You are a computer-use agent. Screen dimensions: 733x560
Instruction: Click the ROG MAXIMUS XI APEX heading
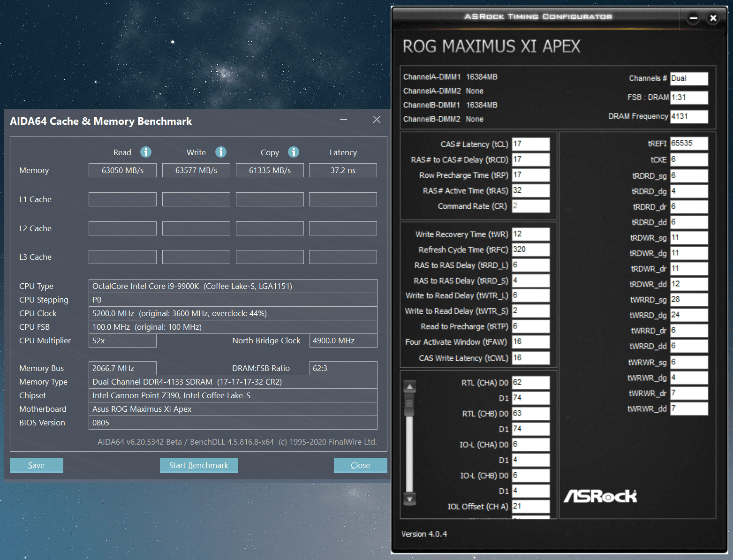point(491,46)
